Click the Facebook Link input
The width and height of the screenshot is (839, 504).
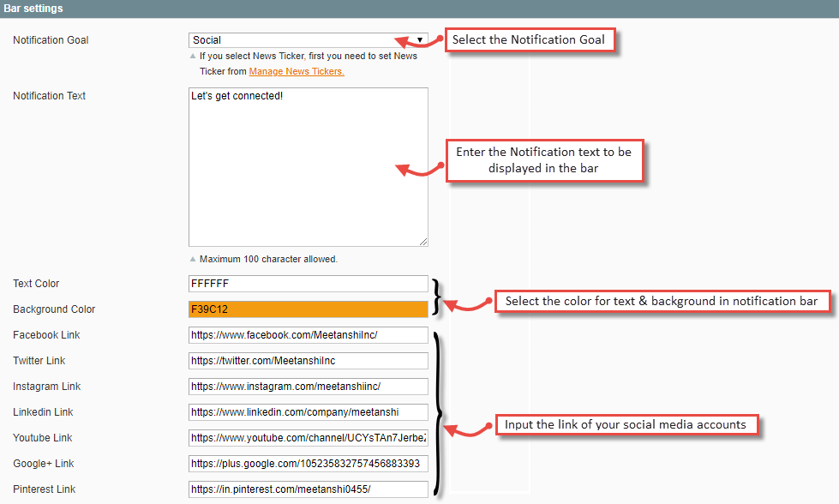(308, 335)
